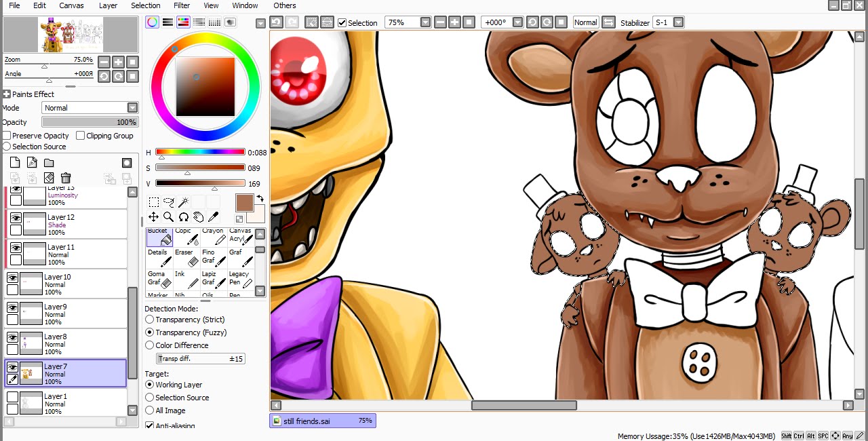Select the Rotate canvas tool

(183, 217)
